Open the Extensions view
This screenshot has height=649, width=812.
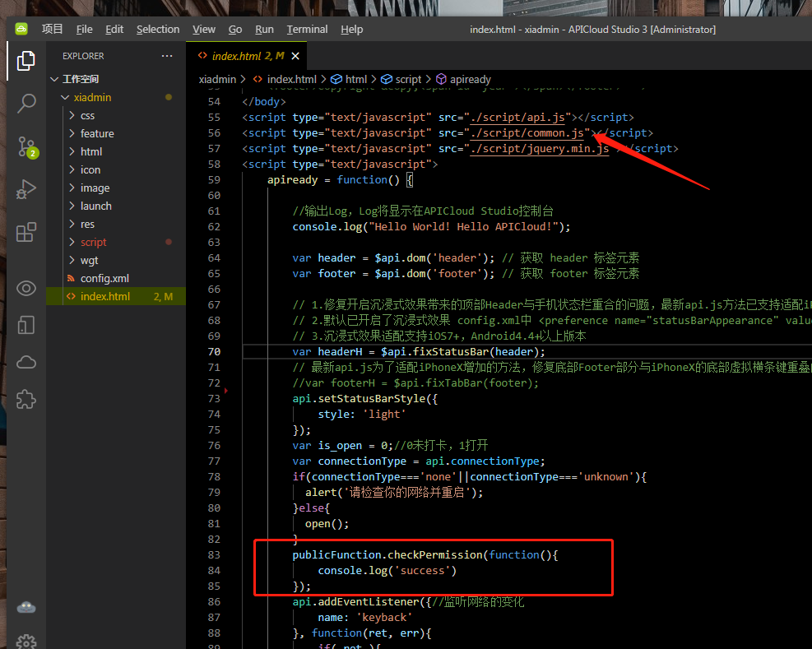coord(26,232)
